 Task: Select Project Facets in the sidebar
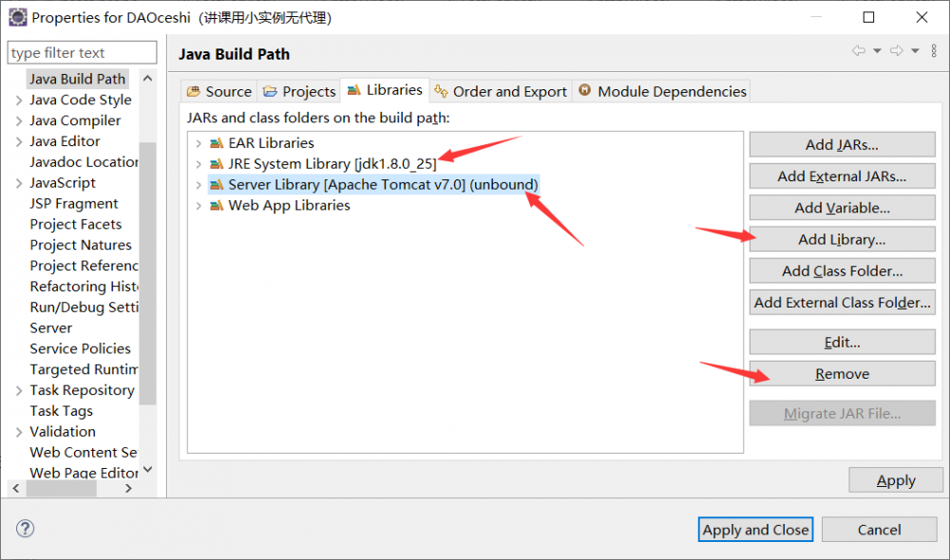click(x=76, y=224)
